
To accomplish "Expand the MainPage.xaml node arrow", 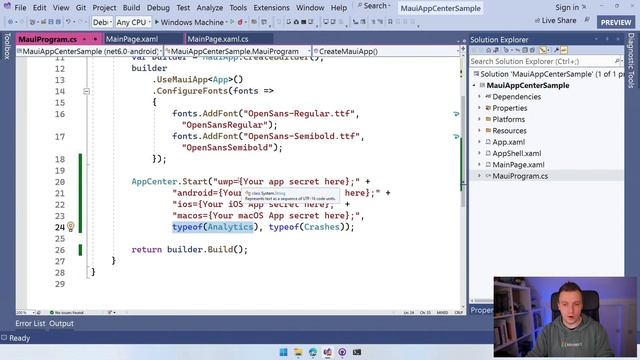I will click(480, 164).
